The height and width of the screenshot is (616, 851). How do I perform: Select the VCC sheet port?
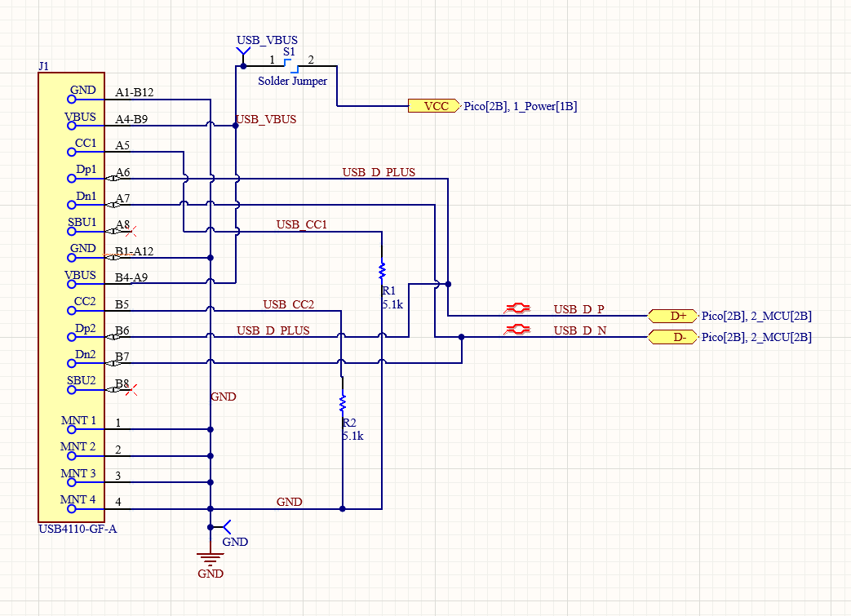(x=433, y=106)
